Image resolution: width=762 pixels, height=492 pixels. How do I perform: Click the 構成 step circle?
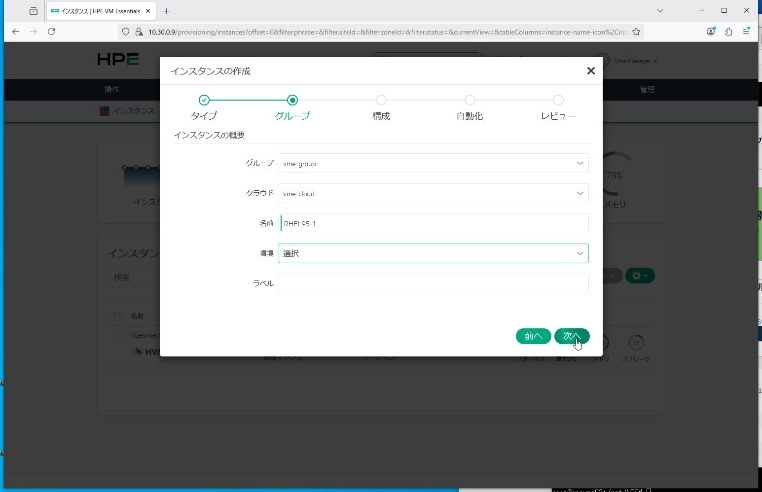click(381, 100)
